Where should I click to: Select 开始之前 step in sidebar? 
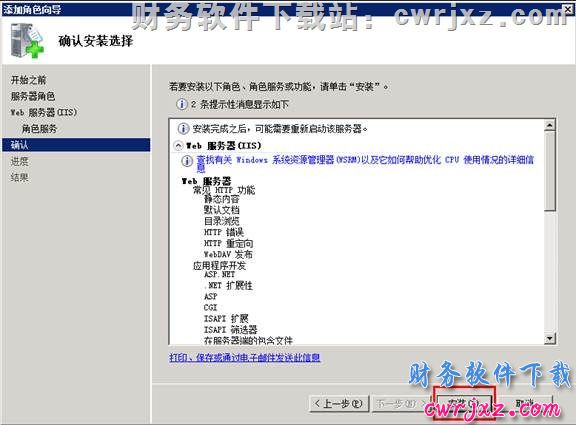28,80
